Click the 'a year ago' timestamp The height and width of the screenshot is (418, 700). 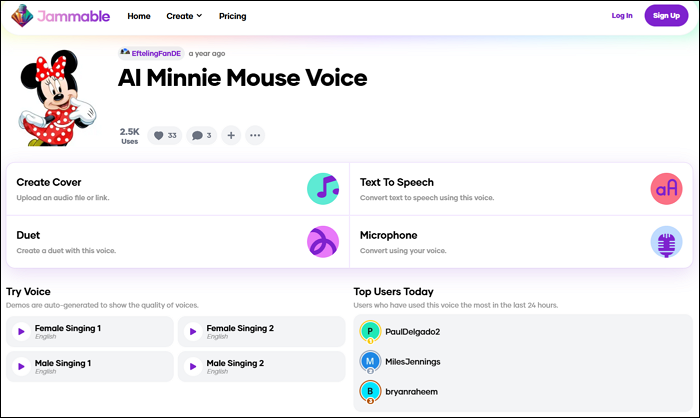[x=207, y=54]
